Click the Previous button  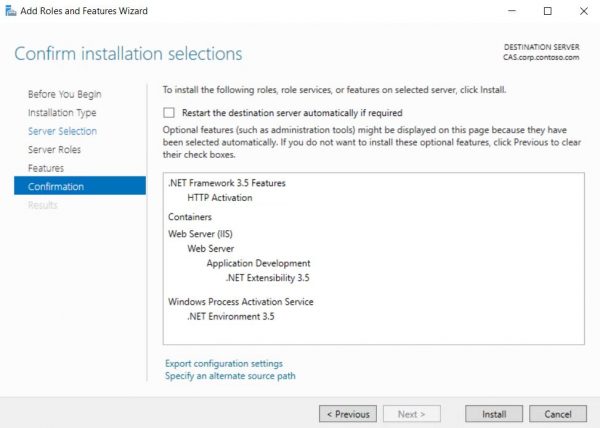348,413
